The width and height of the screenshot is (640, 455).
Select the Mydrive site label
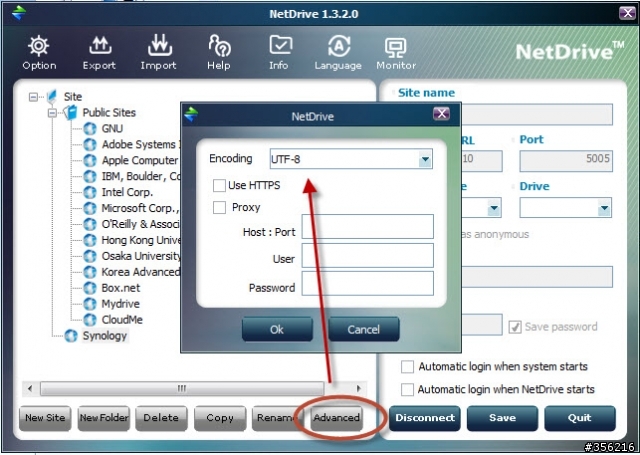click(x=120, y=304)
